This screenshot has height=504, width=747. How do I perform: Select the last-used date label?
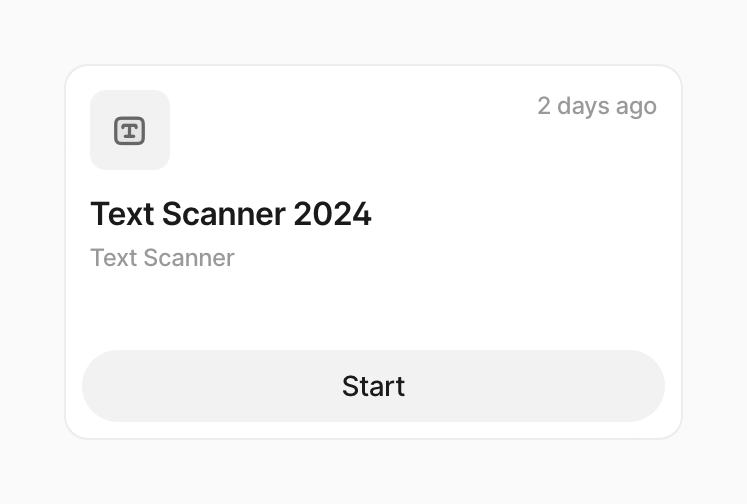(597, 106)
